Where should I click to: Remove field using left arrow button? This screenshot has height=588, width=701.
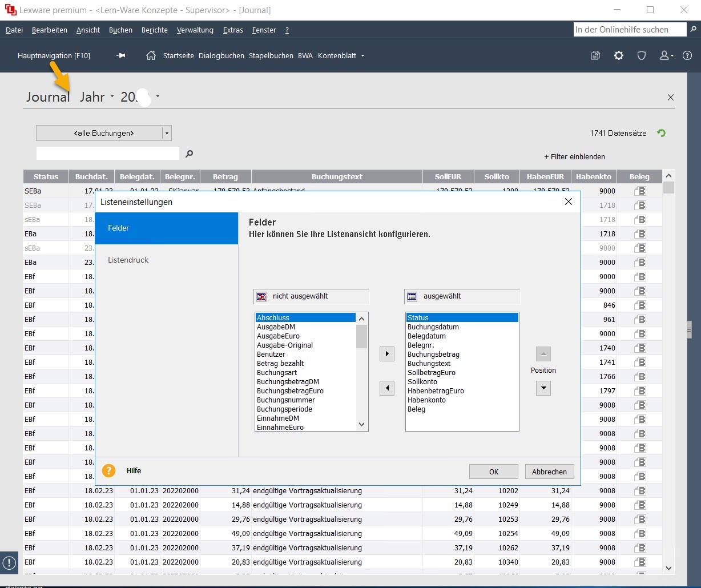pos(387,388)
